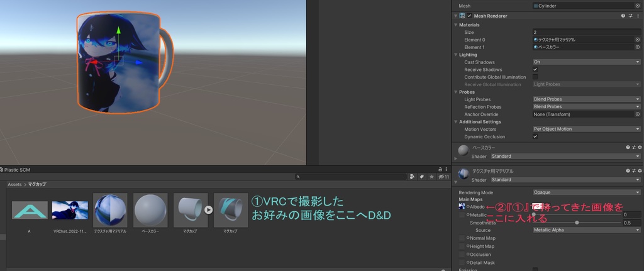Disable the Mesh Renderer component checkbox
644x271 pixels.
469,16
